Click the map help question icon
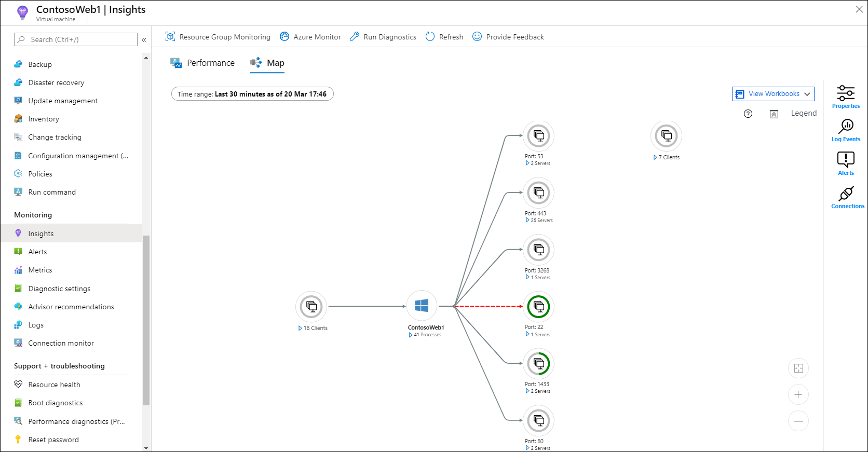Viewport: 868px width, 452px height. coord(748,114)
